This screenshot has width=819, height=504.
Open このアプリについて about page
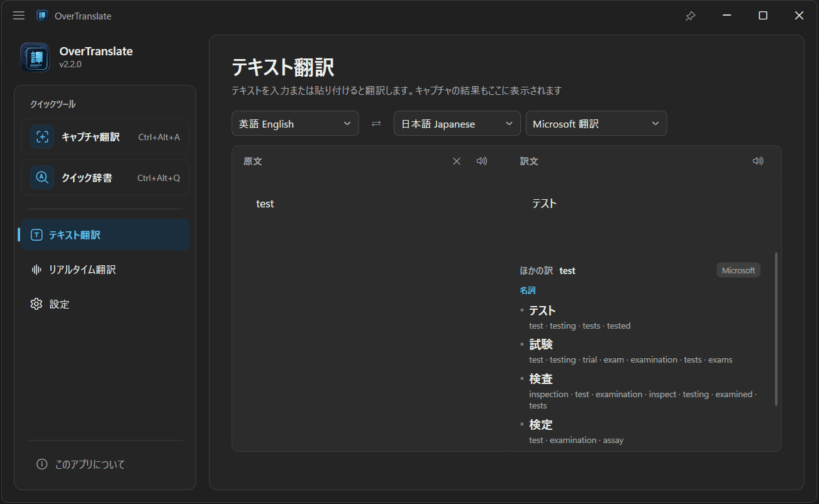[105, 464]
